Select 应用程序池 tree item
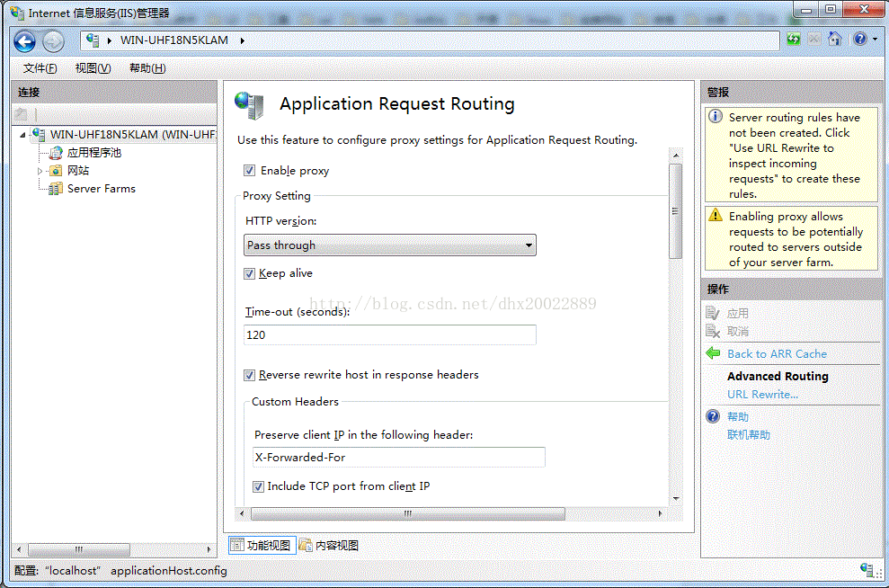This screenshot has width=889, height=588. click(94, 153)
